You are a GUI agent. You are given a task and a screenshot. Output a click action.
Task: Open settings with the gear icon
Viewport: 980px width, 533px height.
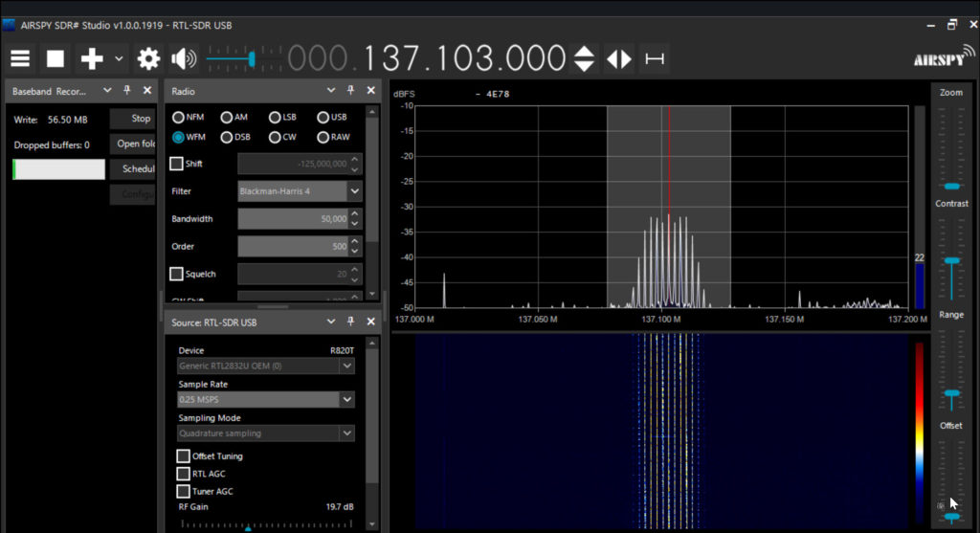tap(148, 59)
